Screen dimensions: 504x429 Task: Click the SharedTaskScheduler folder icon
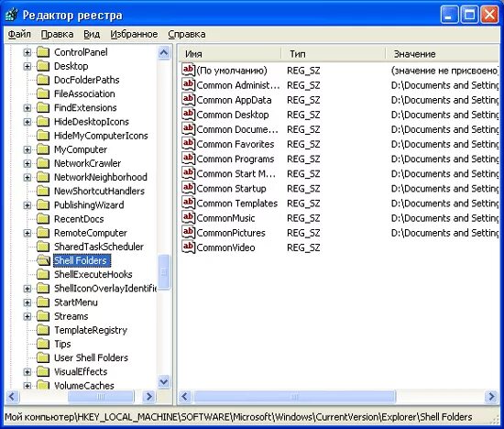(43, 247)
